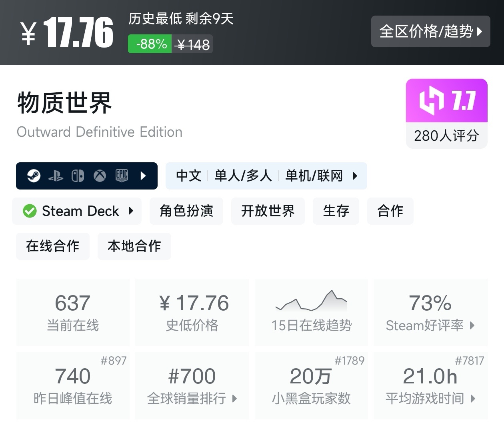View the 15日在线趋势 chart

[x=311, y=312]
